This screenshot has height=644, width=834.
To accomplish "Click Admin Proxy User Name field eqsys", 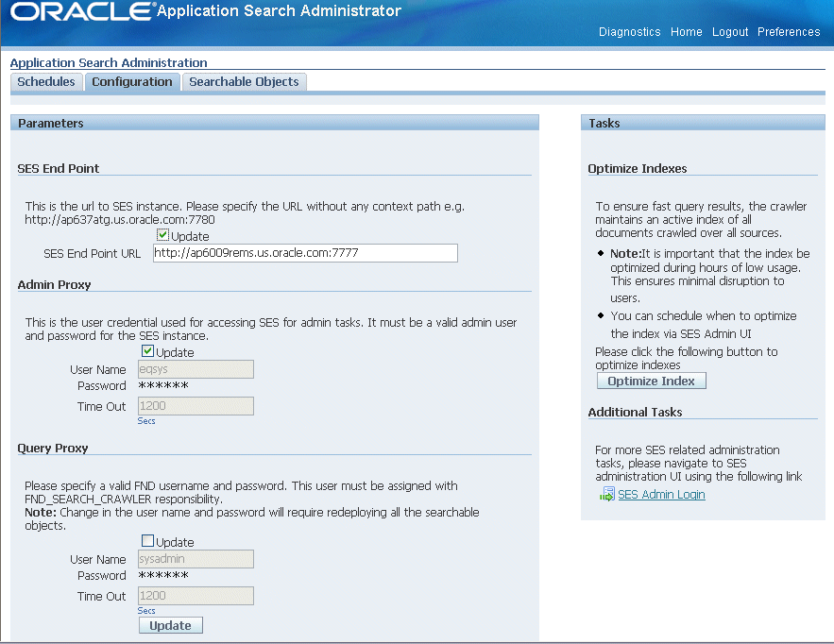I will click(x=196, y=369).
